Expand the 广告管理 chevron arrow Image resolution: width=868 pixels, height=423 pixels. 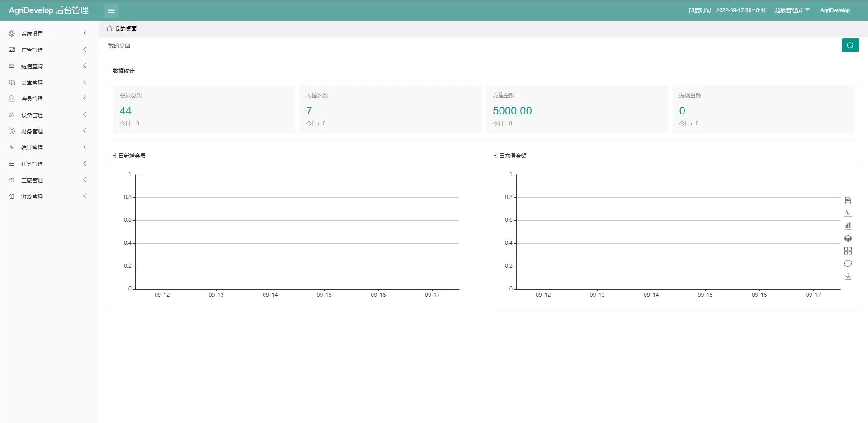tap(85, 50)
